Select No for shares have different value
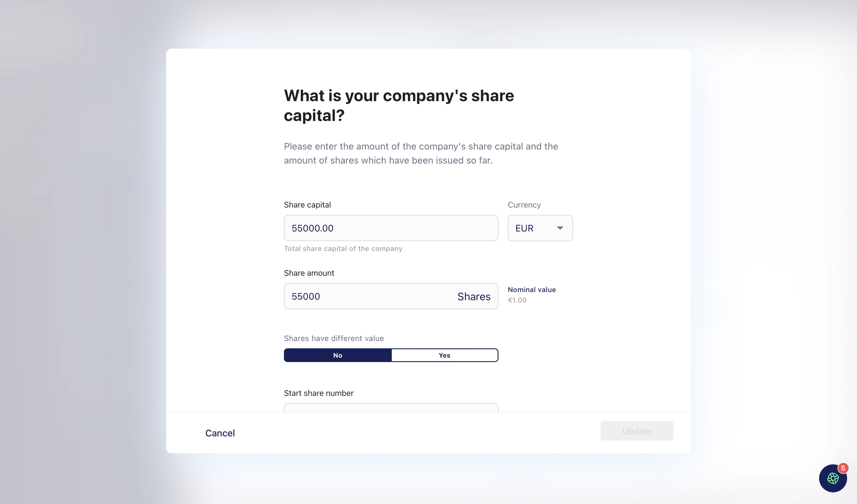 pos(338,355)
